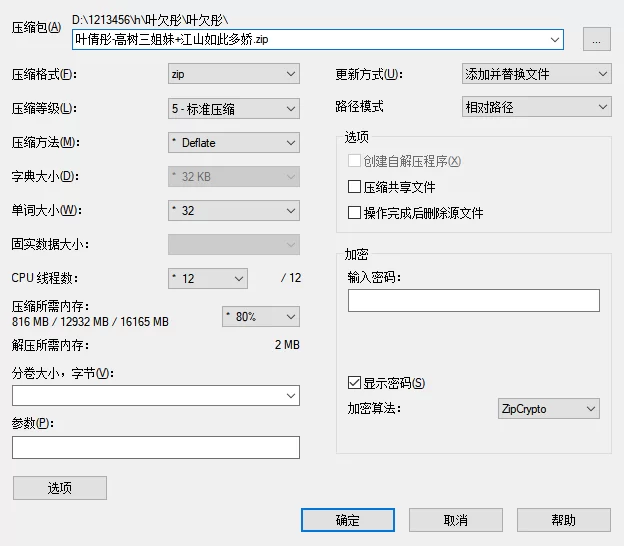Click the 压缩所需内存 label

pyautogui.click(x=51, y=306)
